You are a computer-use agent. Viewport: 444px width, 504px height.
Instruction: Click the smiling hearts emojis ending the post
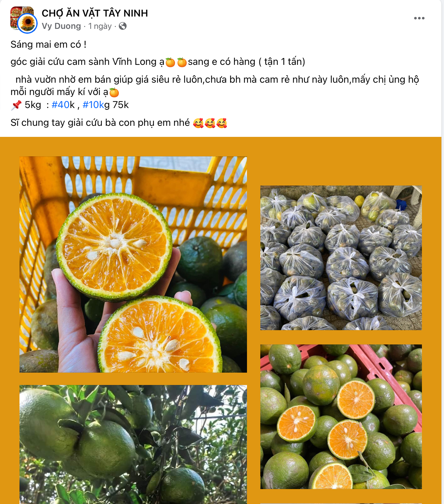pyautogui.click(x=210, y=123)
